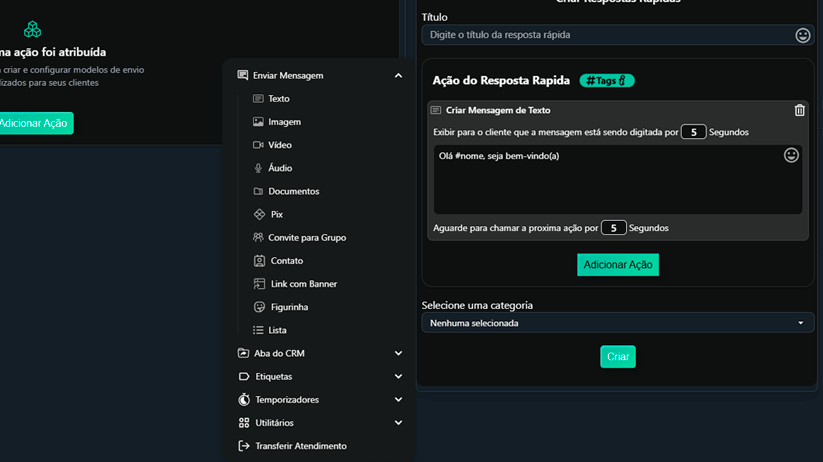Open emoji picker in the title field
The image size is (823, 462).
point(802,35)
